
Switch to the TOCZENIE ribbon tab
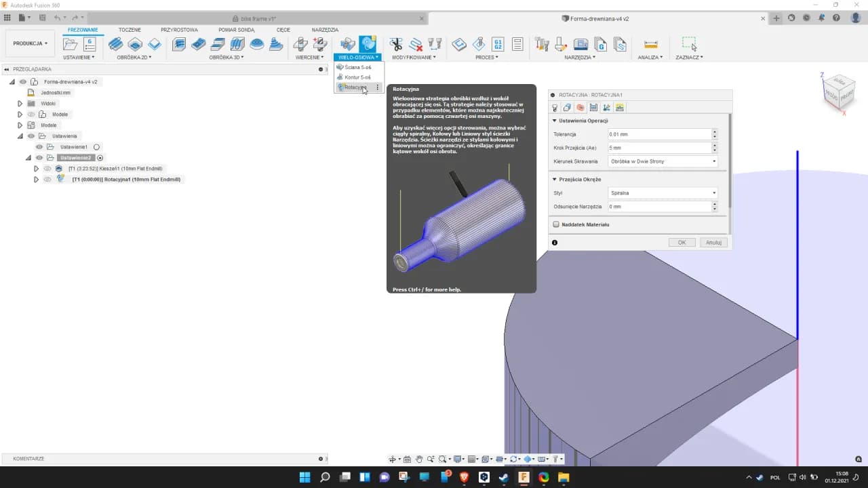(x=130, y=30)
